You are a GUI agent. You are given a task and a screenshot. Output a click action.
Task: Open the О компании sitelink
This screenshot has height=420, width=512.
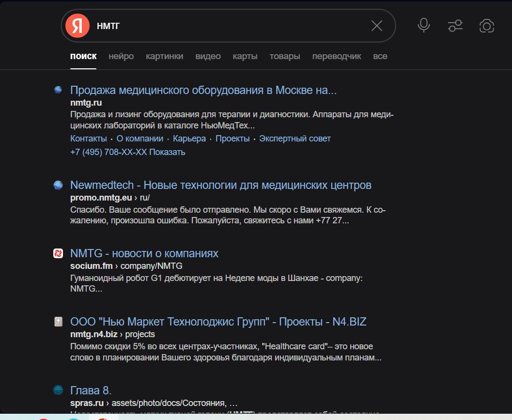[x=140, y=139]
